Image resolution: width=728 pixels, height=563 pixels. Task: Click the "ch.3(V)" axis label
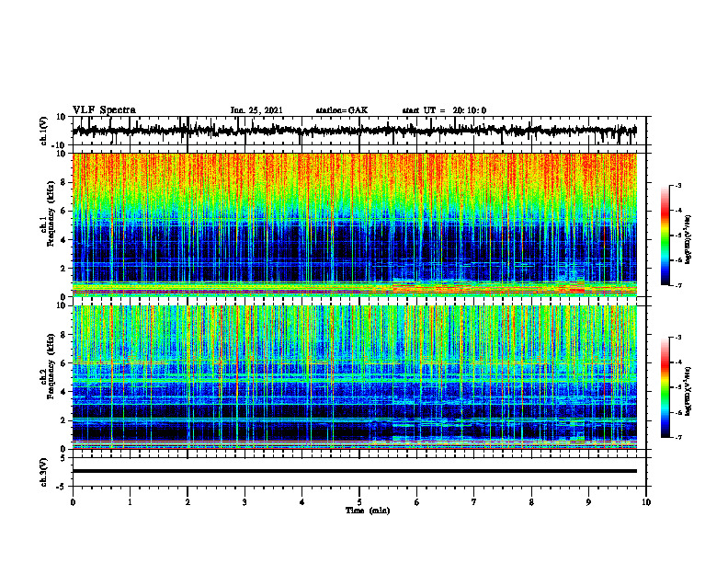coord(44,472)
